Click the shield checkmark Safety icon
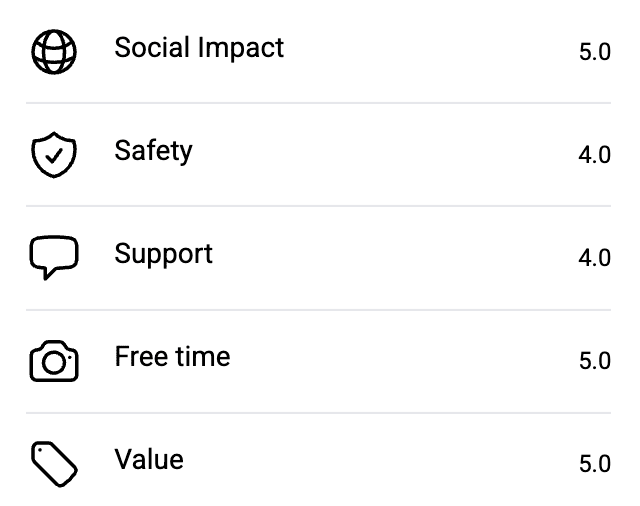Viewport: 640px width, 506px height. (54, 155)
